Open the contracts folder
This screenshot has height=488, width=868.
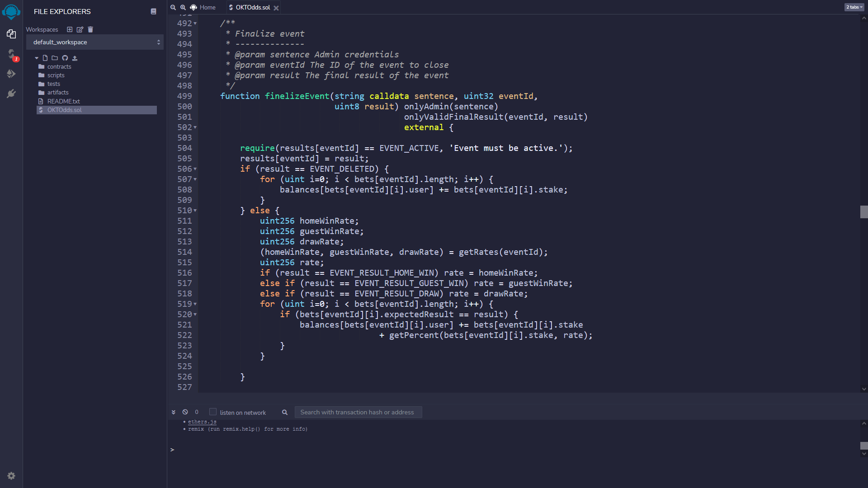point(59,66)
